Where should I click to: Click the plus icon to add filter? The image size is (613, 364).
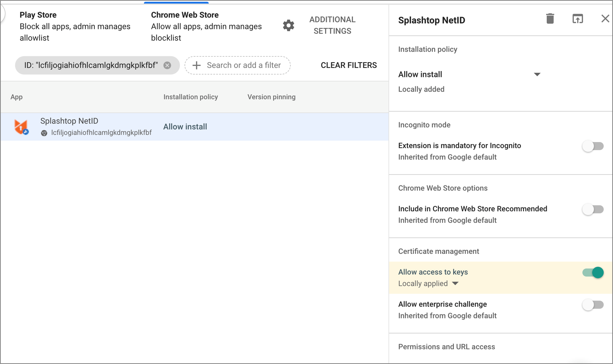(197, 65)
